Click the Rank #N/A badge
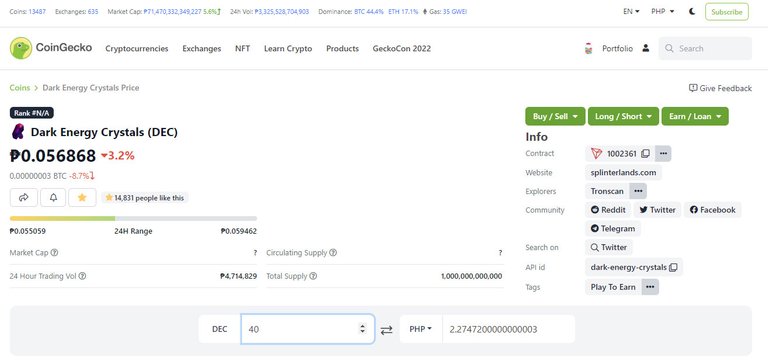 pos(32,113)
